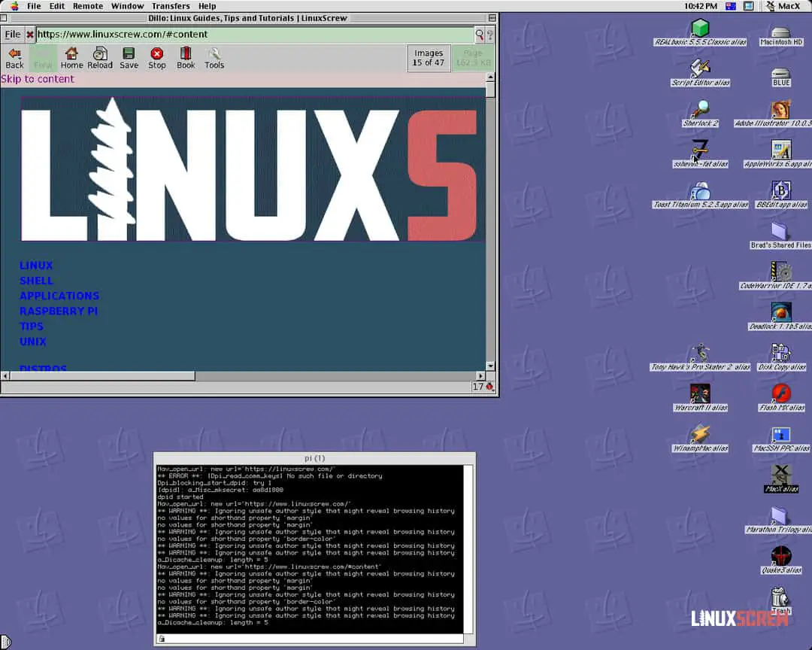Viewport: 812px width, 650px height.
Task: Click the question mark help icon in Dillo
Action: coord(490,35)
